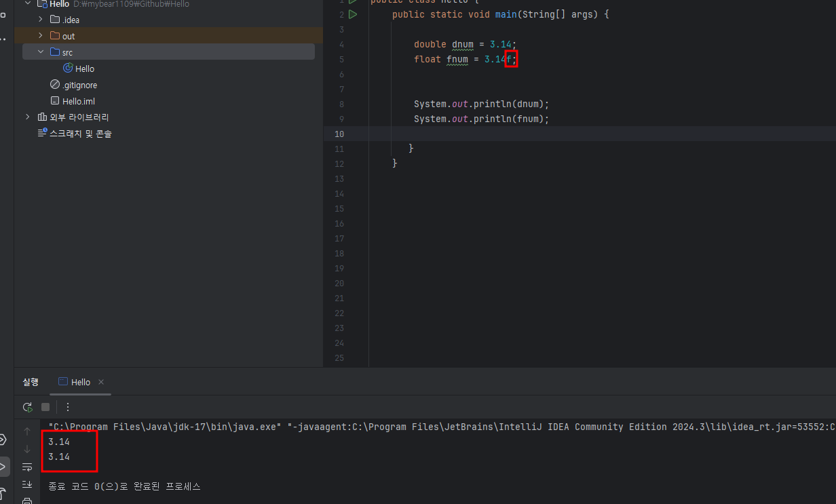This screenshot has width=836, height=504.
Task: Click the scratches and consoles icon
Action: pos(42,134)
